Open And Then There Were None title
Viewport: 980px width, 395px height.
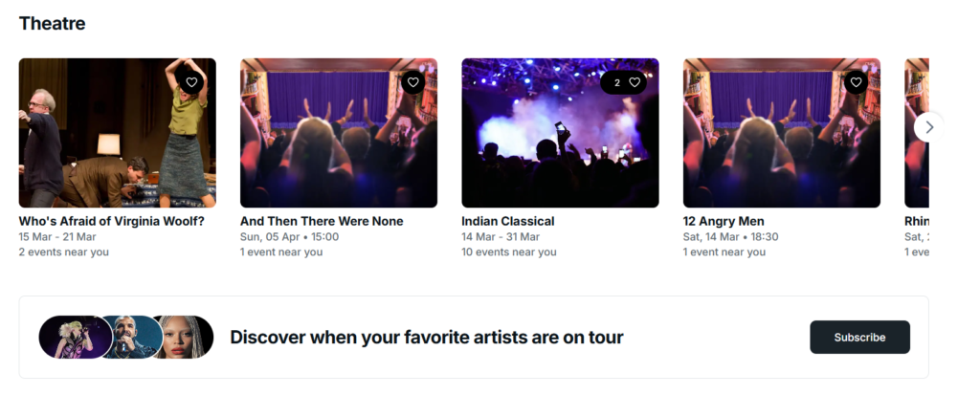(x=322, y=221)
